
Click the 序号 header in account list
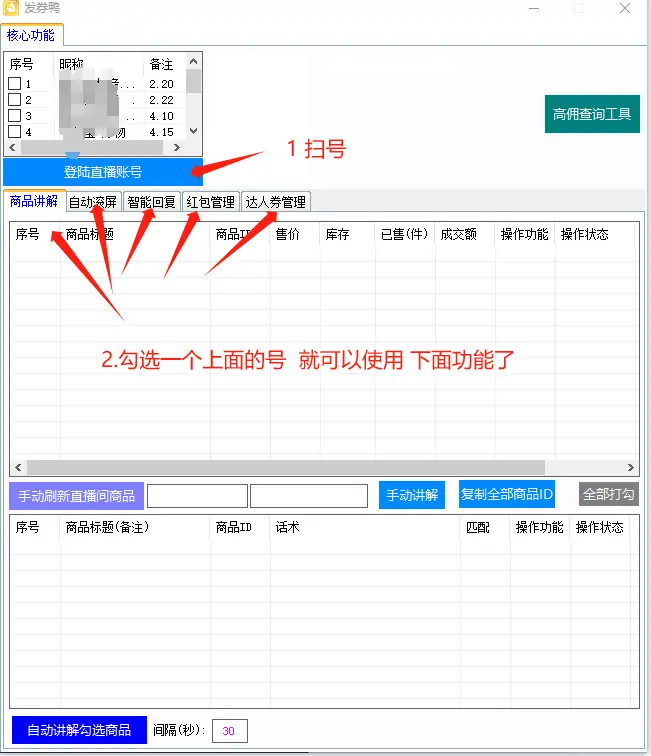click(22, 64)
